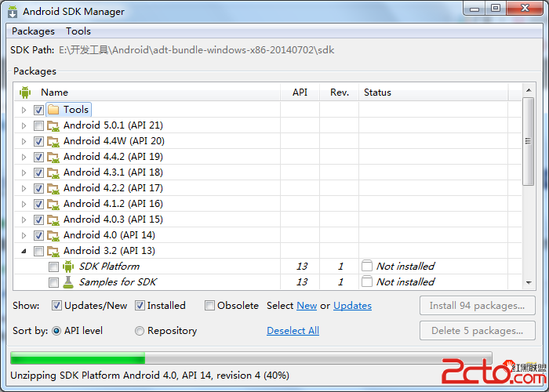Image resolution: width=549 pixels, height=392 pixels.
Task: Click the SDK Path value text
Action: pos(196,50)
